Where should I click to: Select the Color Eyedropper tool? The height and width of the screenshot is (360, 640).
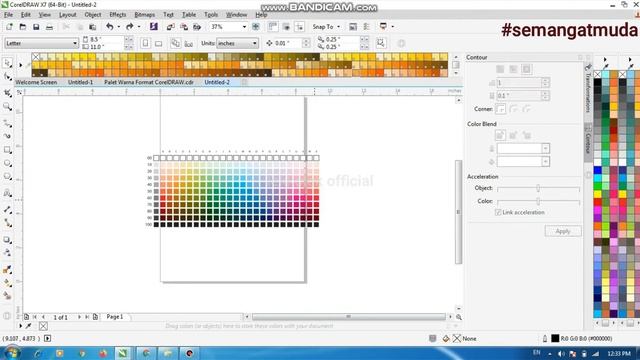(x=7, y=269)
